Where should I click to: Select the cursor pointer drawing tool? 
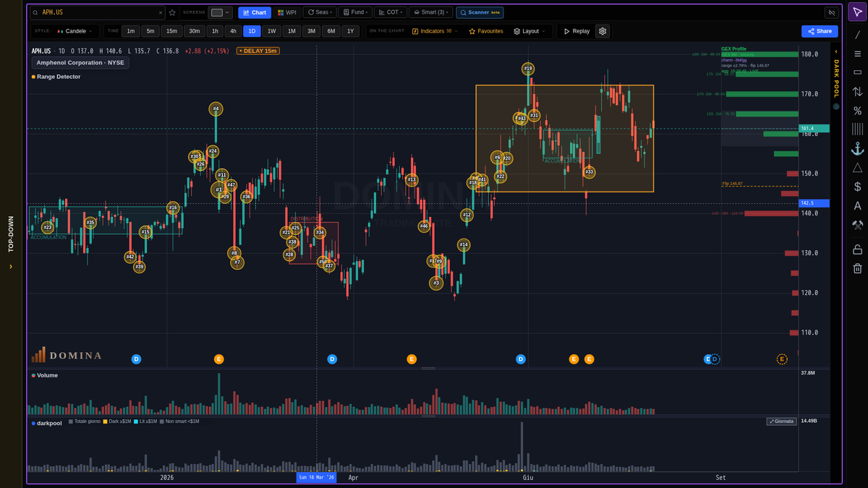[x=857, y=13]
